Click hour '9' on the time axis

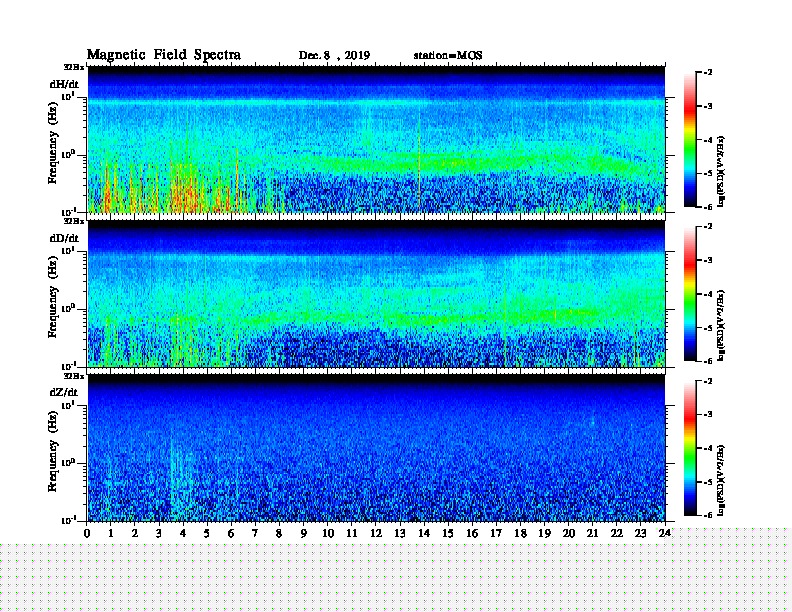303,533
